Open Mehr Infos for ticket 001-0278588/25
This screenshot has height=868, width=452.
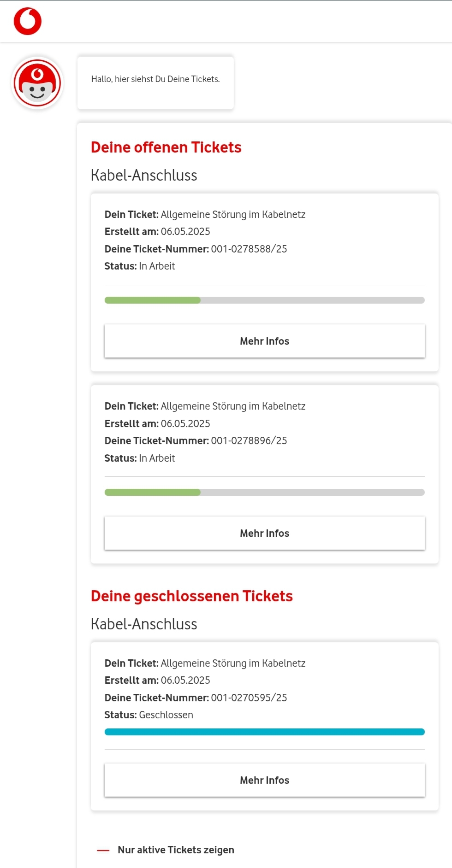click(x=264, y=341)
